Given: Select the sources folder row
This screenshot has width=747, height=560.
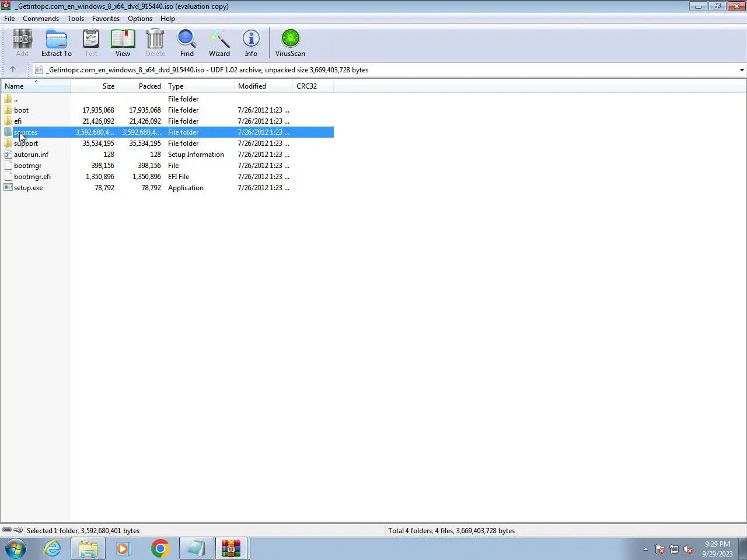Looking at the screenshot, I should (x=167, y=132).
